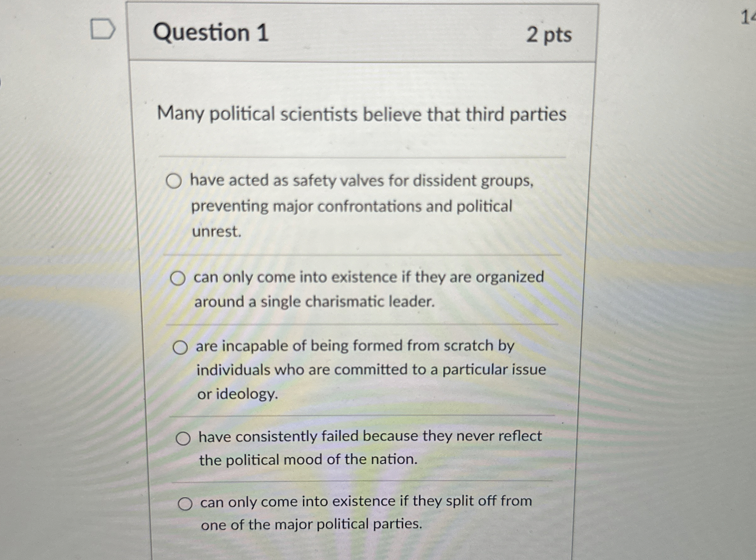756x560 pixels.
Task: Click the text 'or ideology.' in third option
Action: [x=236, y=395]
